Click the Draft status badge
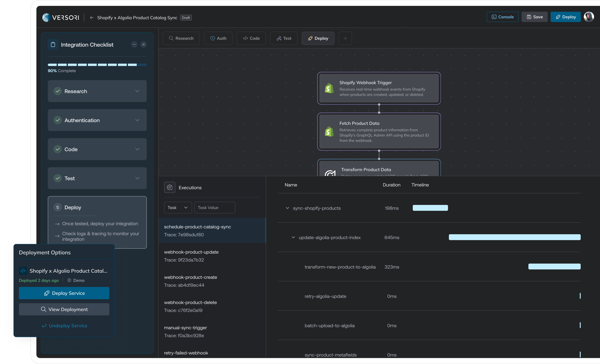 coord(186,18)
